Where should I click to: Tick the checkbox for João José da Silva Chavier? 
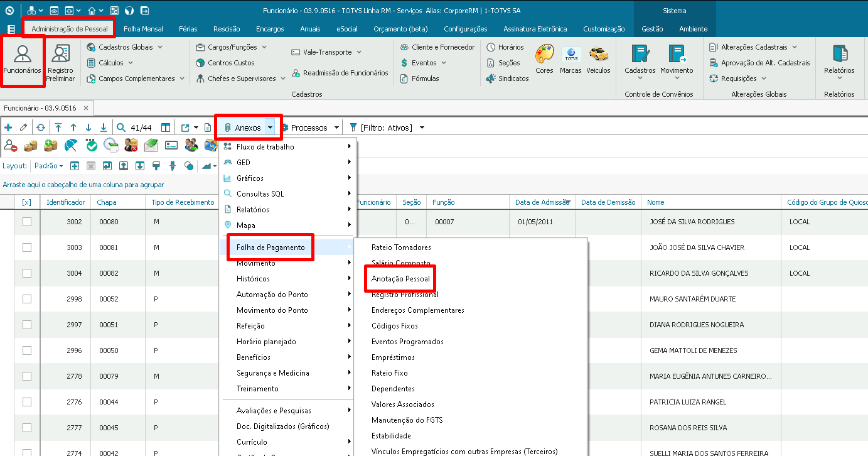point(27,247)
